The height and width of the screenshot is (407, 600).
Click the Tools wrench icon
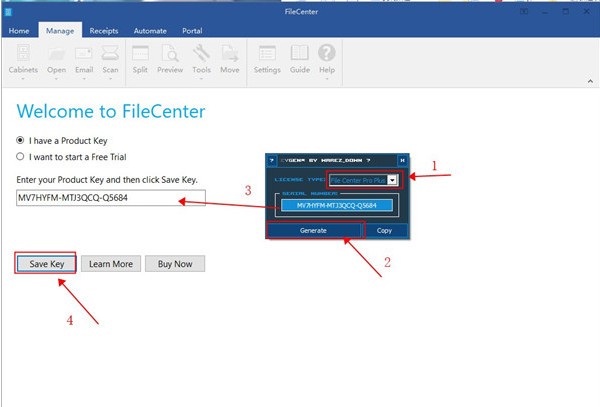point(201,53)
